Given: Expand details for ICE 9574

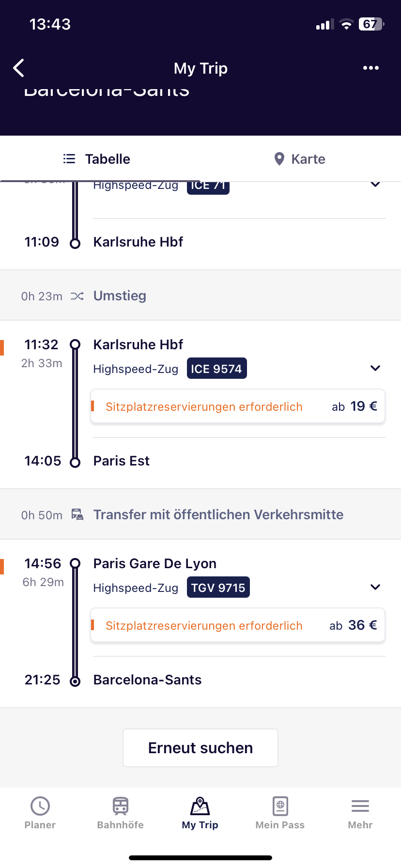Looking at the screenshot, I should [375, 368].
